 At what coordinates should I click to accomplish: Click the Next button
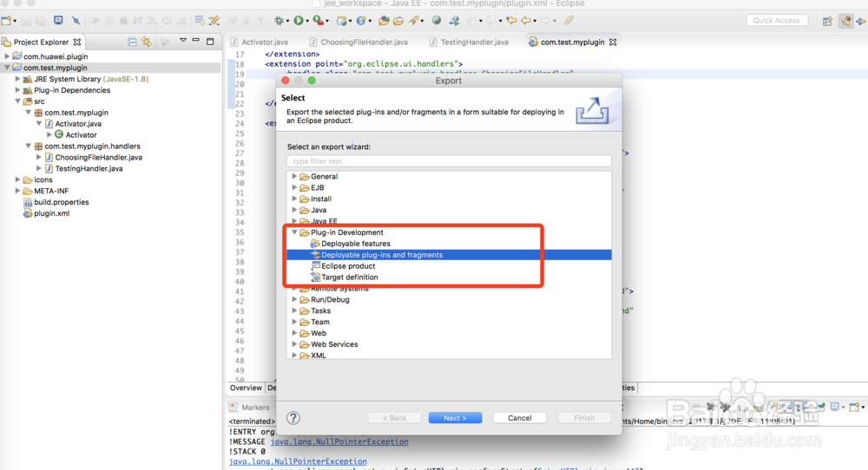coord(455,418)
